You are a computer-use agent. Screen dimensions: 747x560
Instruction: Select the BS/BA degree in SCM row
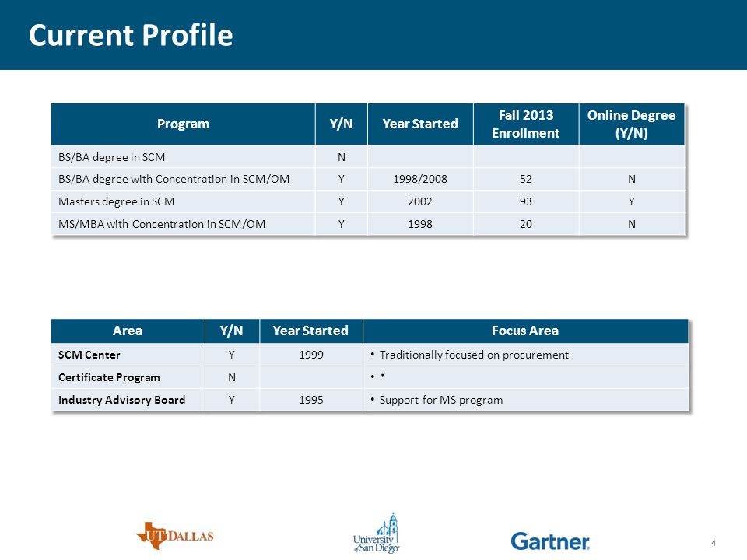tap(368, 156)
